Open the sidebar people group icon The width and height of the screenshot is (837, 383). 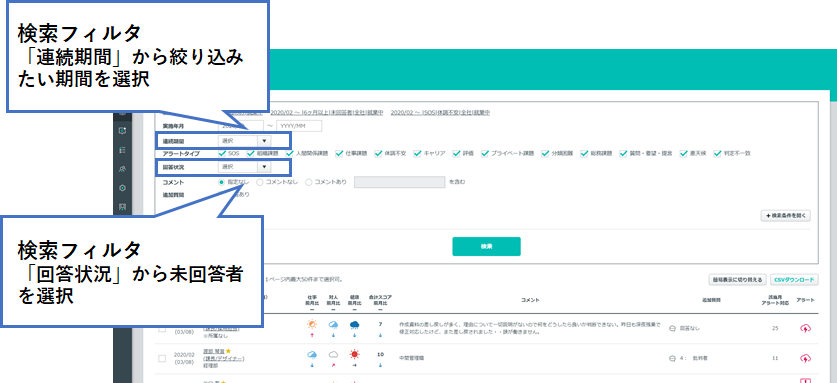[122, 169]
